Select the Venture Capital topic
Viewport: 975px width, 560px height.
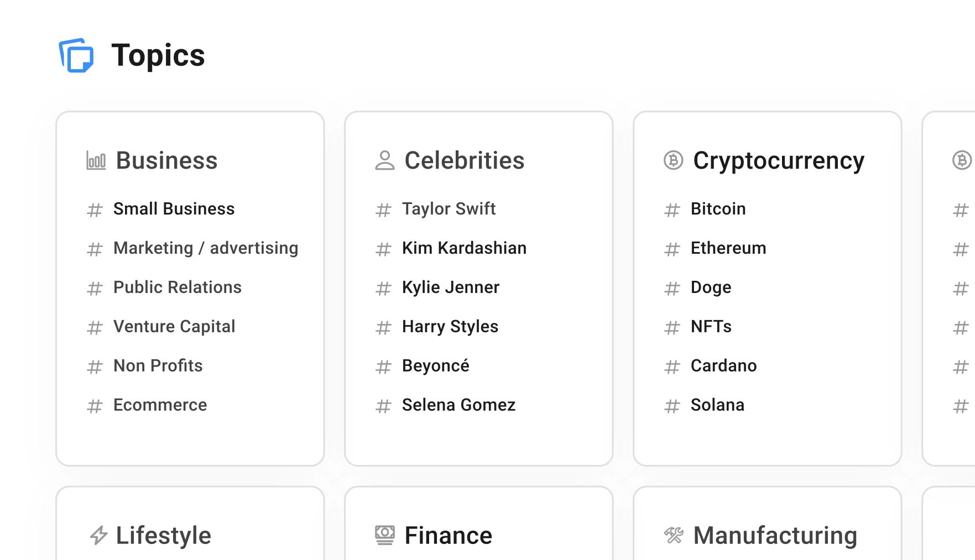(174, 326)
